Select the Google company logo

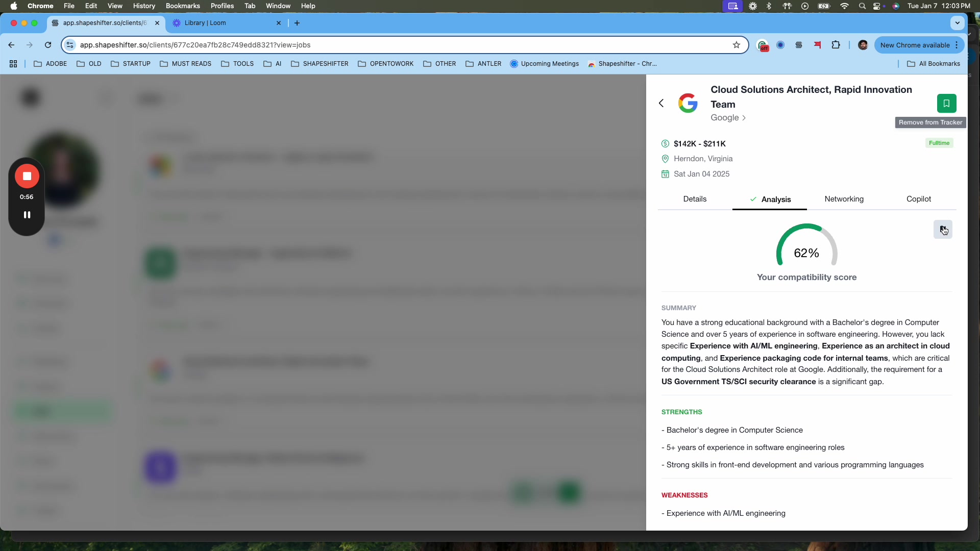[x=689, y=103]
